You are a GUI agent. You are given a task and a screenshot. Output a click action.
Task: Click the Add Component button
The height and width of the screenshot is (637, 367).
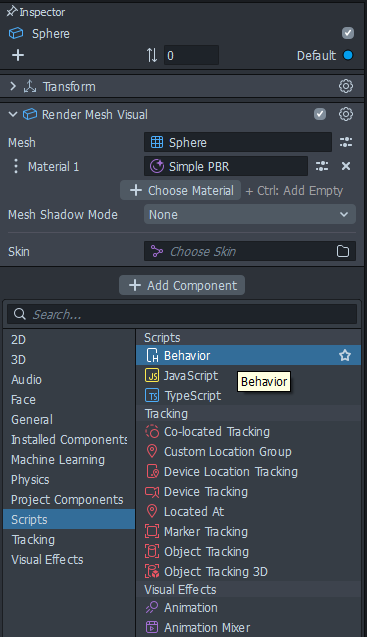(x=182, y=285)
